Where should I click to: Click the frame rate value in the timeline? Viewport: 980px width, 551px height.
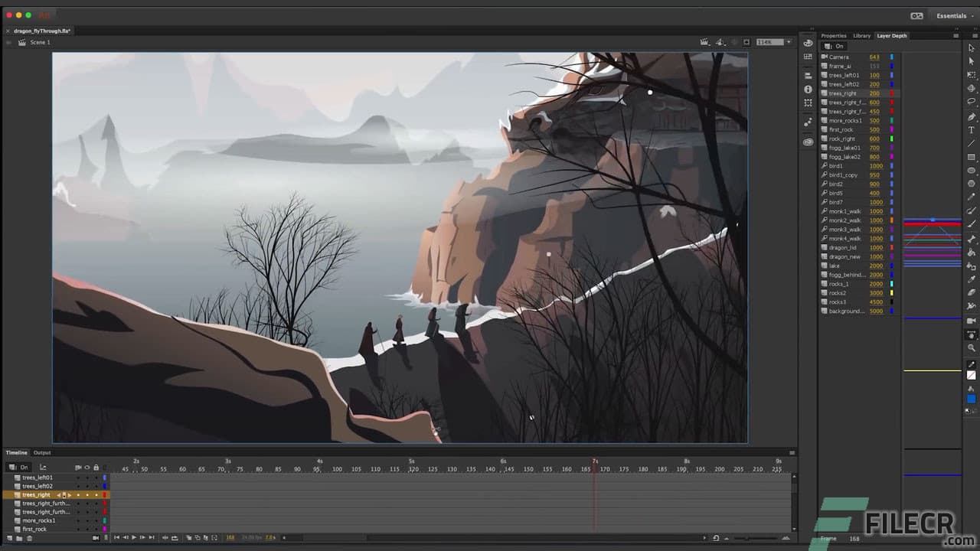(251, 537)
